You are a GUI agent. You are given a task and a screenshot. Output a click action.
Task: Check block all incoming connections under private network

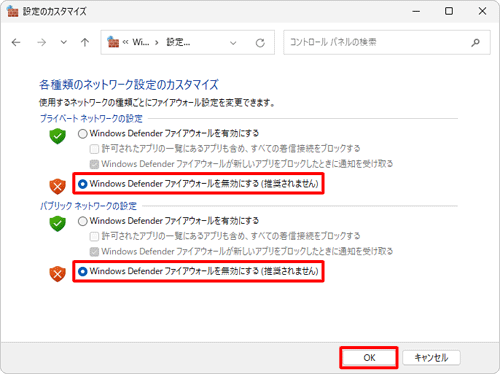click(94, 149)
